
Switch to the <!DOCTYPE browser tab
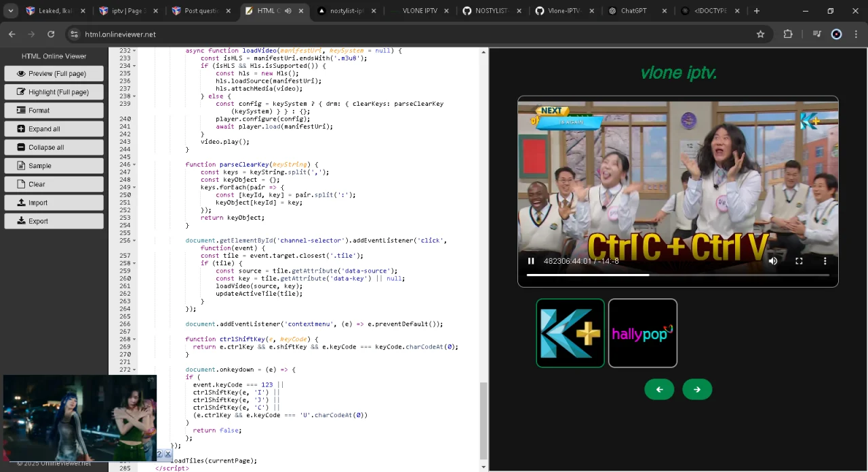[x=711, y=11]
